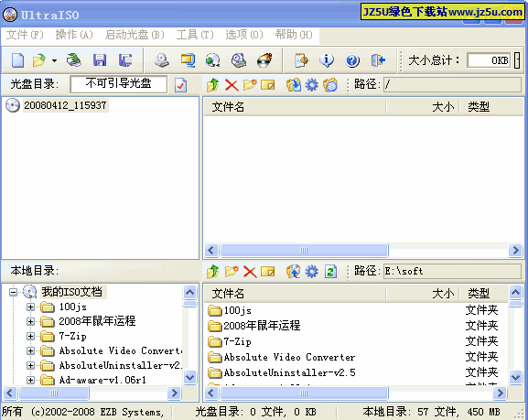Expand the 7-Zip tree folder
Screen dimensions: 528x420
coord(30,336)
